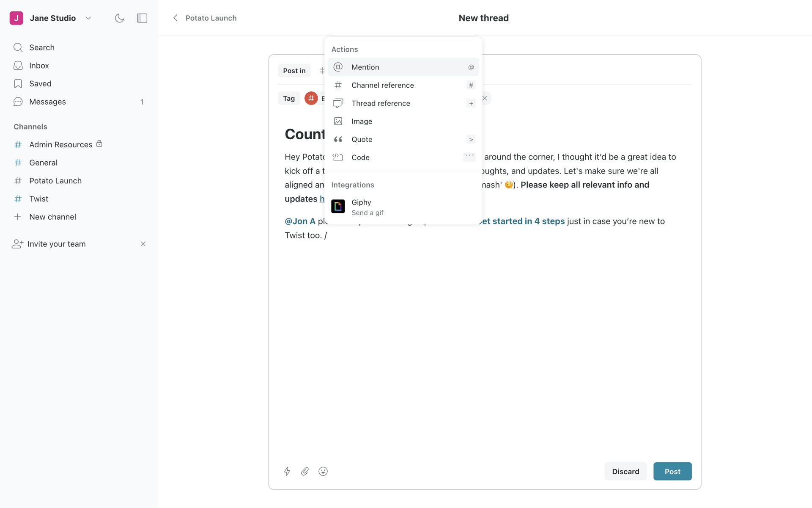This screenshot has height=508, width=812.
Task: Click the + shortcut key for Thread reference
Action: click(x=471, y=103)
